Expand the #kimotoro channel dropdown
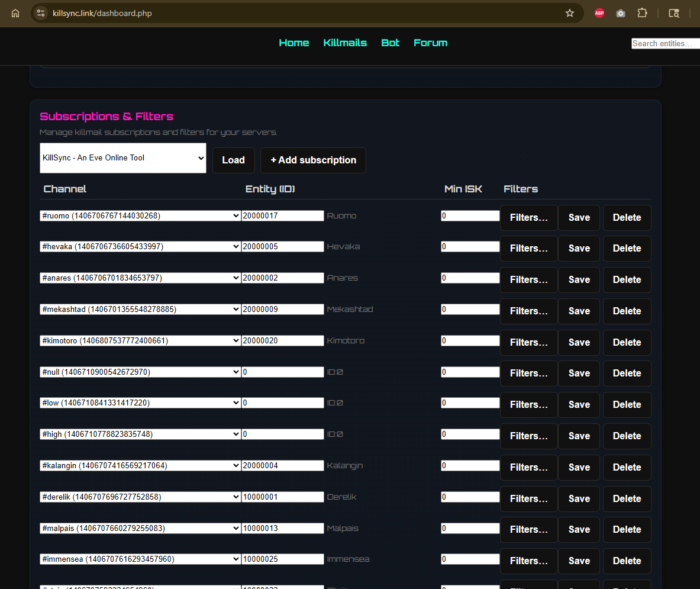 (140, 341)
